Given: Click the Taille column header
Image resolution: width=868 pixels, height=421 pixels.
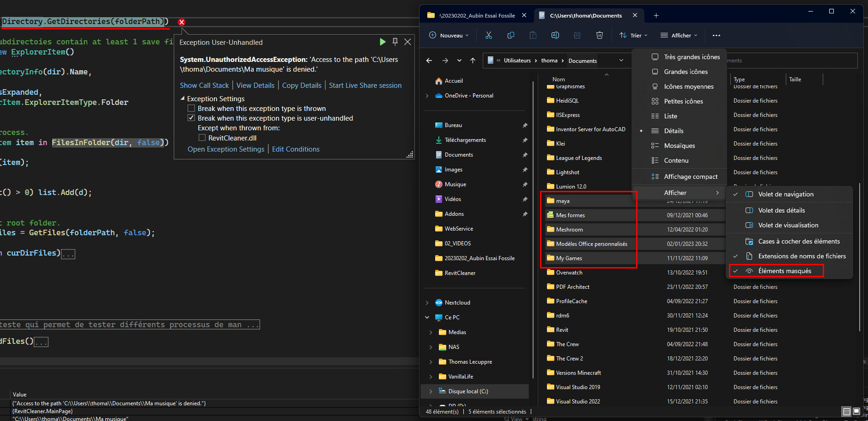Looking at the screenshot, I should [x=795, y=79].
